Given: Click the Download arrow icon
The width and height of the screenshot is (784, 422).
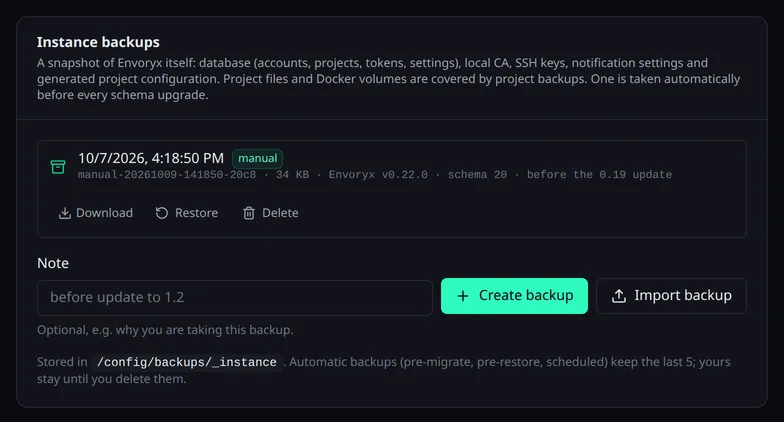Looking at the screenshot, I should point(64,213).
